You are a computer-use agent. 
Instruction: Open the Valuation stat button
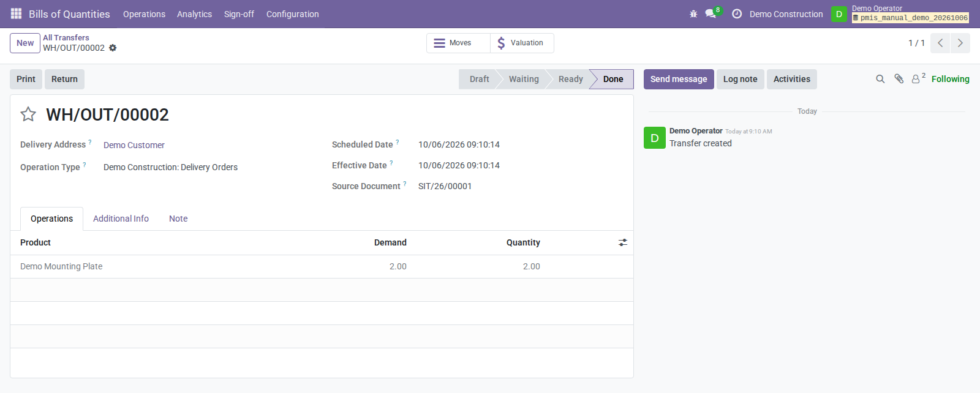click(x=522, y=43)
